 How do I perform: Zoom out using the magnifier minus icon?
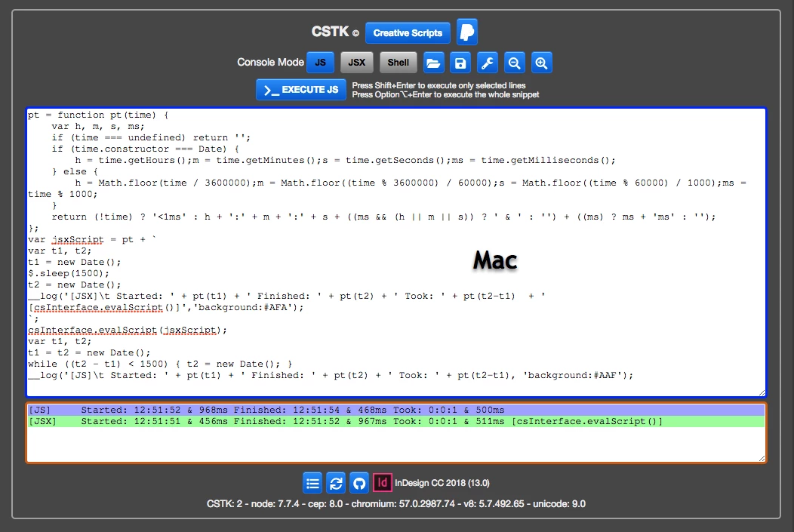[515, 63]
